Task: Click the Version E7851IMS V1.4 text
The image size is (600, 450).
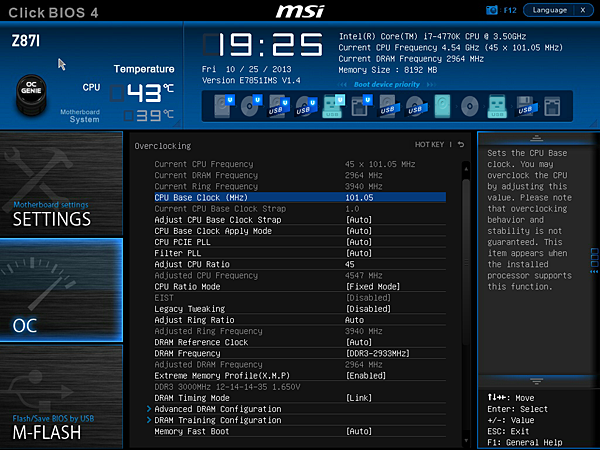Action: coord(251,80)
